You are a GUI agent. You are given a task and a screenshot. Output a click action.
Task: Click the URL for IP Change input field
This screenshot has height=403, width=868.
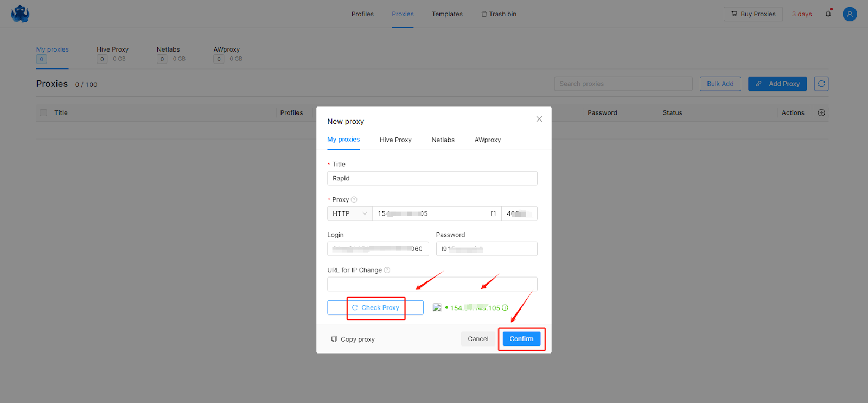pyautogui.click(x=432, y=284)
